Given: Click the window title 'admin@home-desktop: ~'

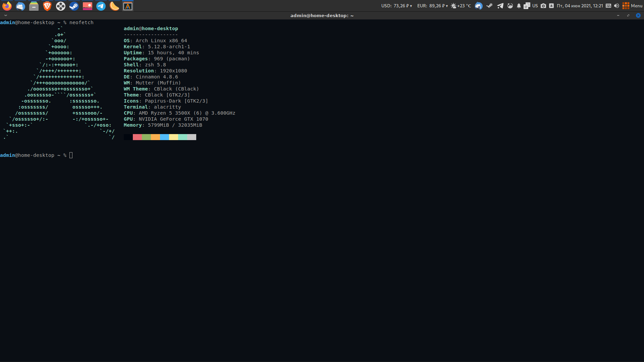Looking at the screenshot, I should (x=322, y=15).
